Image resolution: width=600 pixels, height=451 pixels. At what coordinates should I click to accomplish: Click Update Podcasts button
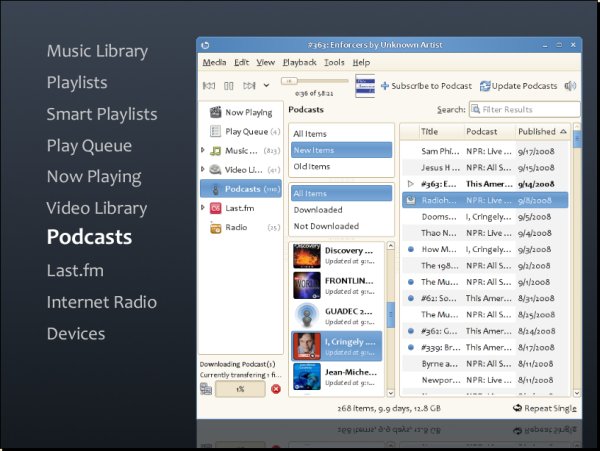(518, 86)
